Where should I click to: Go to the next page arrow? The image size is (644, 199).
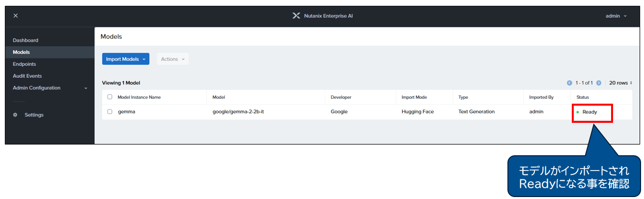coord(599,83)
